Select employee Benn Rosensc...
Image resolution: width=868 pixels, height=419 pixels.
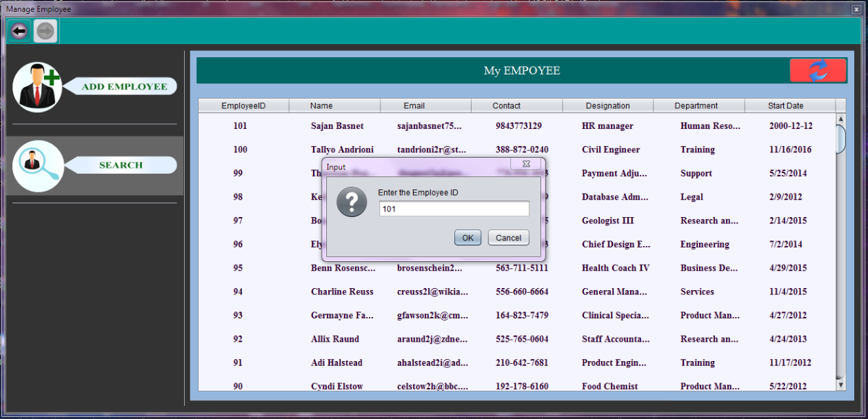[x=343, y=268]
